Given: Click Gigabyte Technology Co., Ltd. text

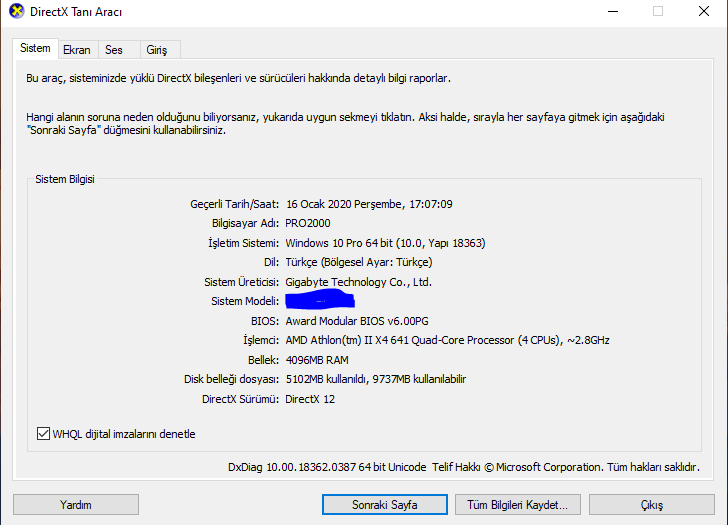Looking at the screenshot, I should 358,282.
